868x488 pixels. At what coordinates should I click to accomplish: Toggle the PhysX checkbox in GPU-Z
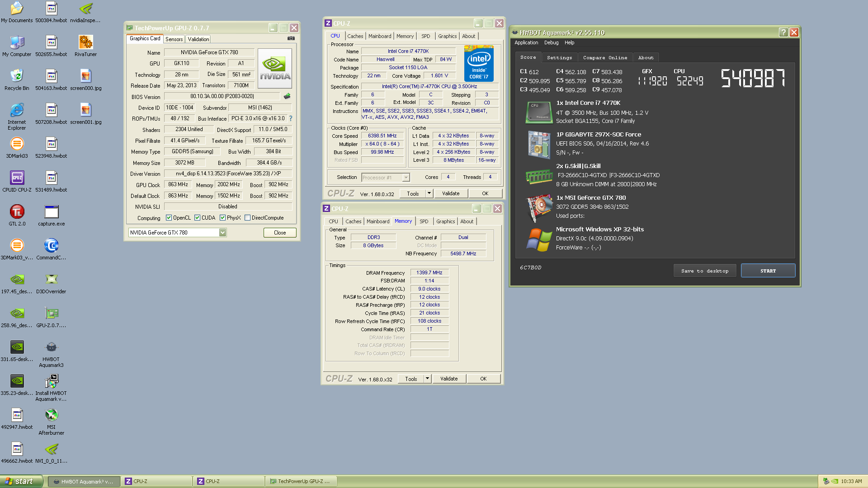pyautogui.click(x=222, y=218)
